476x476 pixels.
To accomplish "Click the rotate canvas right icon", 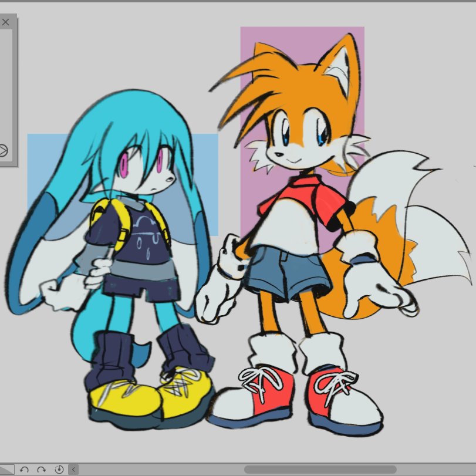I will 42,470.
